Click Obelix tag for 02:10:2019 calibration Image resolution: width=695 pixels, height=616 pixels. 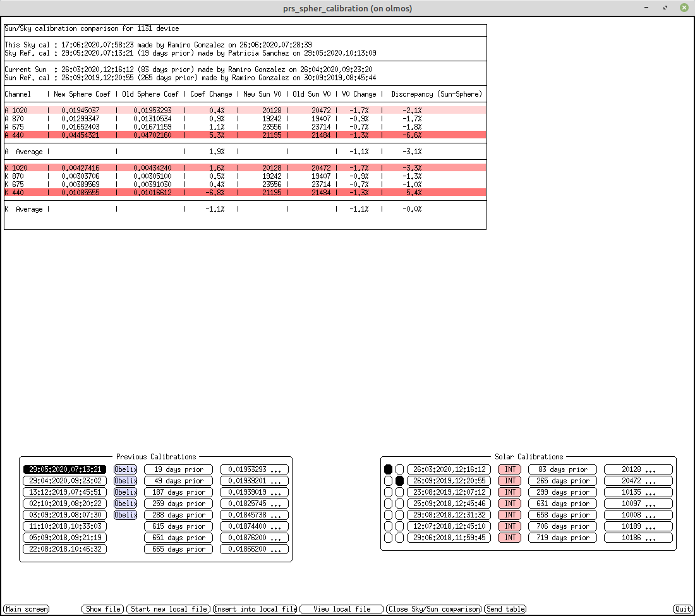[126, 504]
